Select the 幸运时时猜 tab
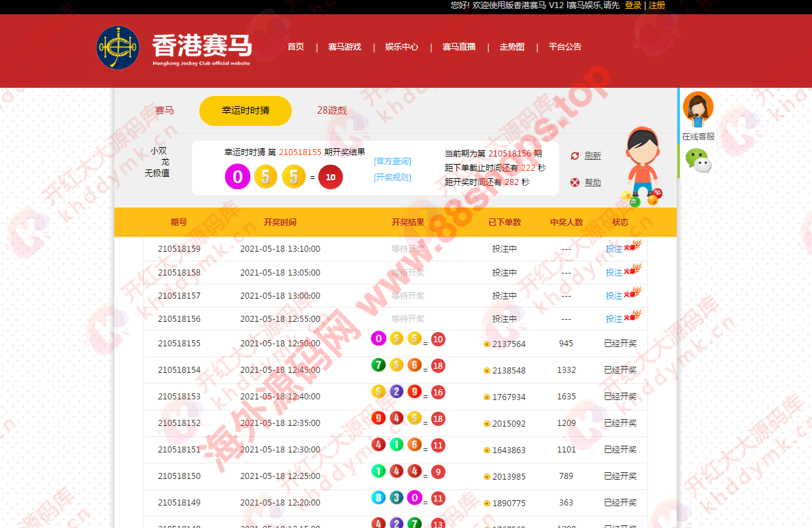This screenshot has height=528, width=812. (x=246, y=111)
